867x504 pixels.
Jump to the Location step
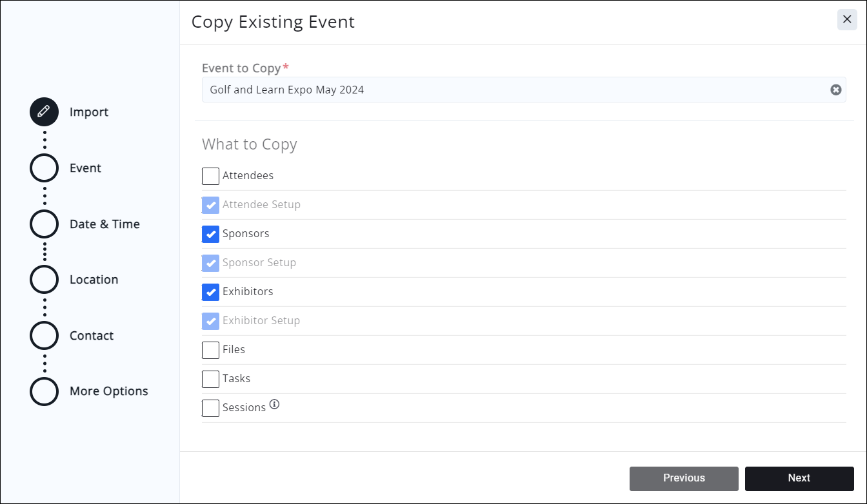coord(43,279)
